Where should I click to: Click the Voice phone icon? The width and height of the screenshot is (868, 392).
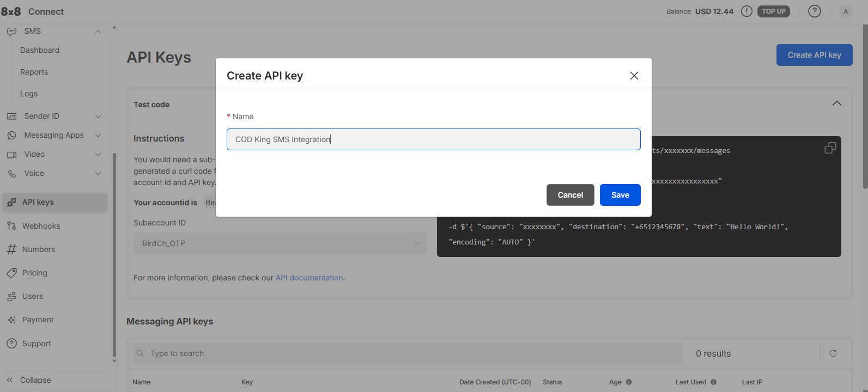point(11,174)
